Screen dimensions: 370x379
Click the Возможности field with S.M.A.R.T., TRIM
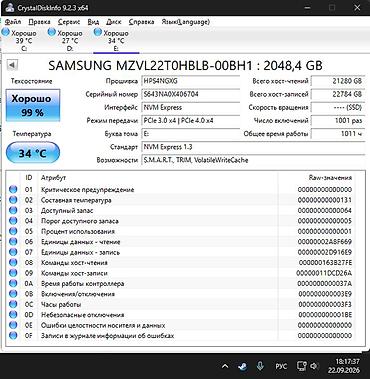(253, 160)
